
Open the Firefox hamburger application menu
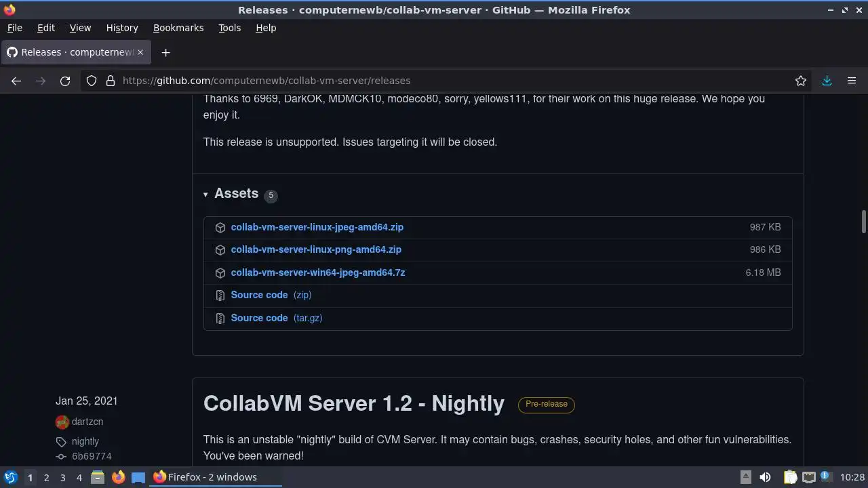(x=852, y=81)
